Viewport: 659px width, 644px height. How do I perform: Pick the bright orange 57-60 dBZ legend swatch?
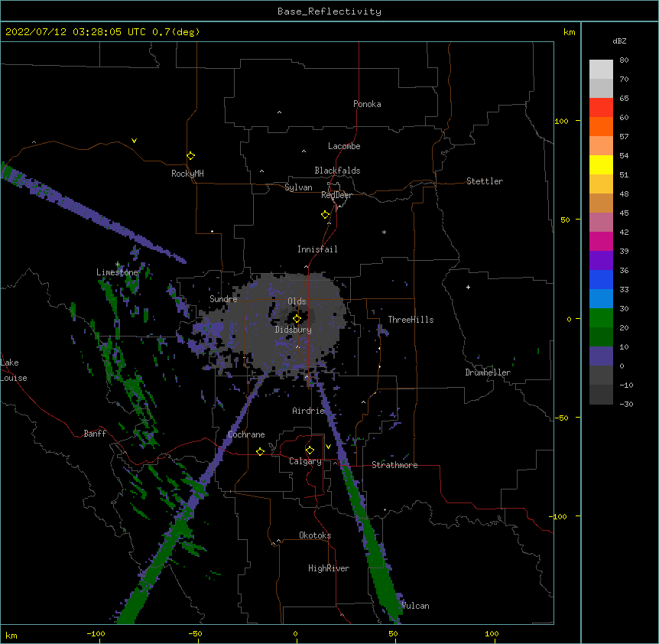(x=601, y=127)
